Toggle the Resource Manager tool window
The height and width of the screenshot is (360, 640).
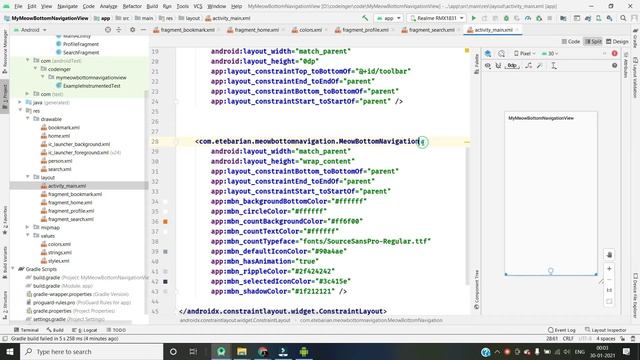(x=5, y=51)
